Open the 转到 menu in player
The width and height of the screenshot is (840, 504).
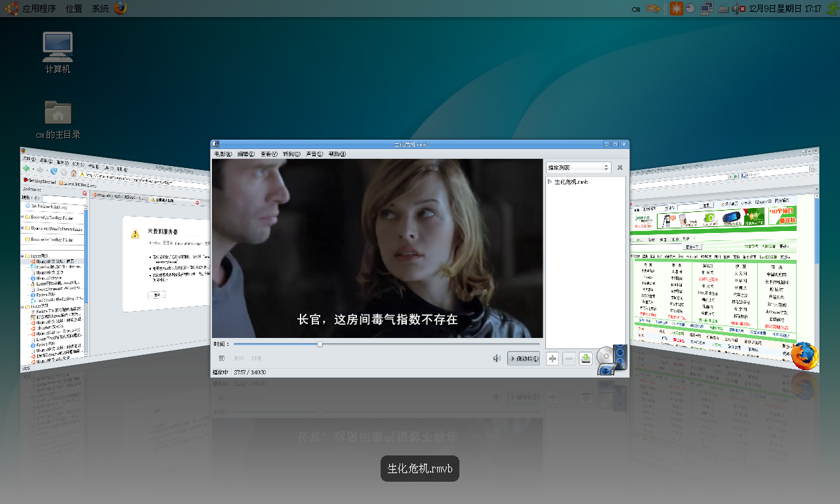coord(291,154)
